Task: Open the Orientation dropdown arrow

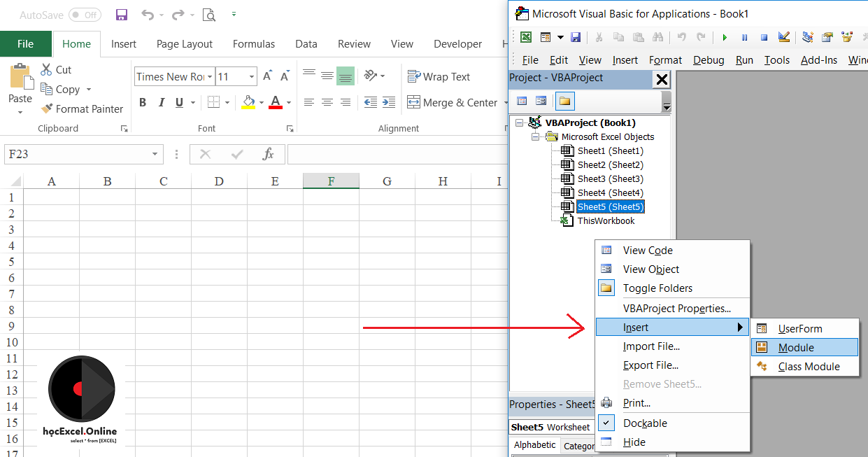Action: click(383, 76)
